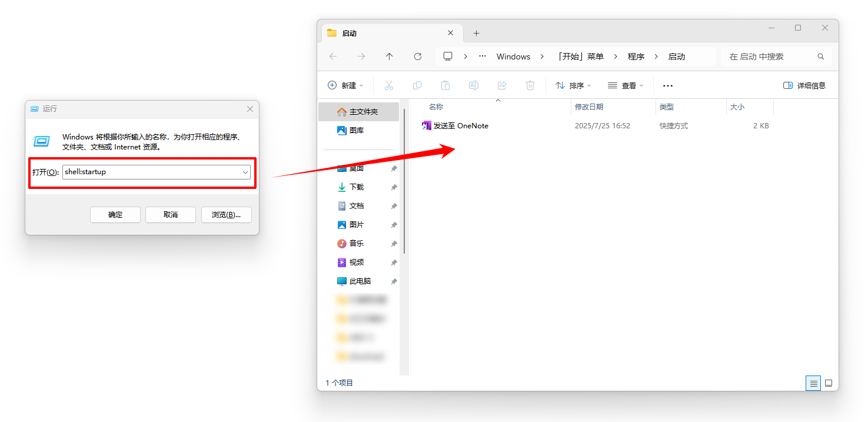The width and height of the screenshot is (868, 422).
Task: Click the search magnifier icon
Action: tap(821, 57)
